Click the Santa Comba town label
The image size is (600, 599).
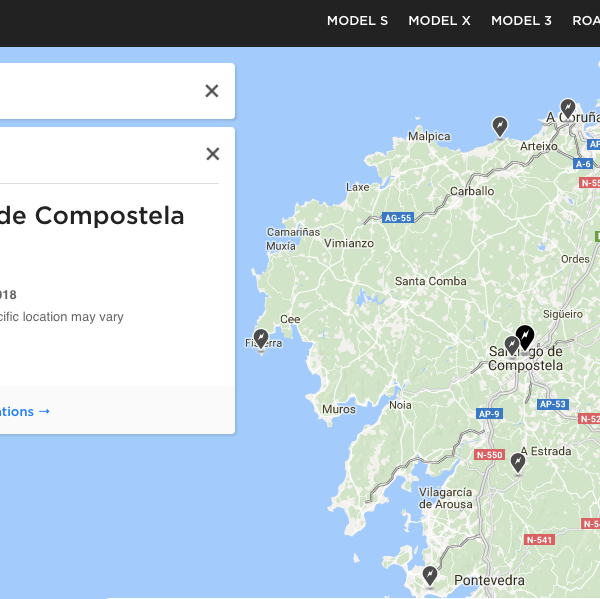tap(430, 281)
